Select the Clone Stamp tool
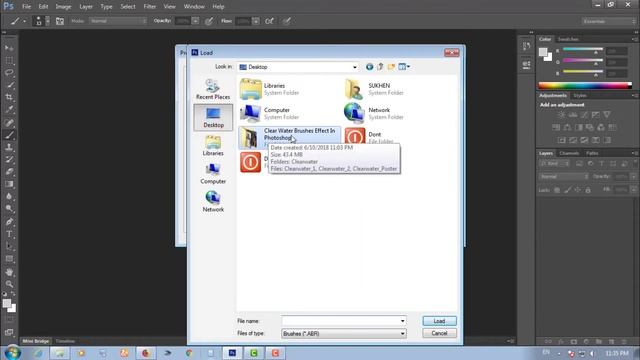Screen dimensions: 640x360 (x=9, y=147)
